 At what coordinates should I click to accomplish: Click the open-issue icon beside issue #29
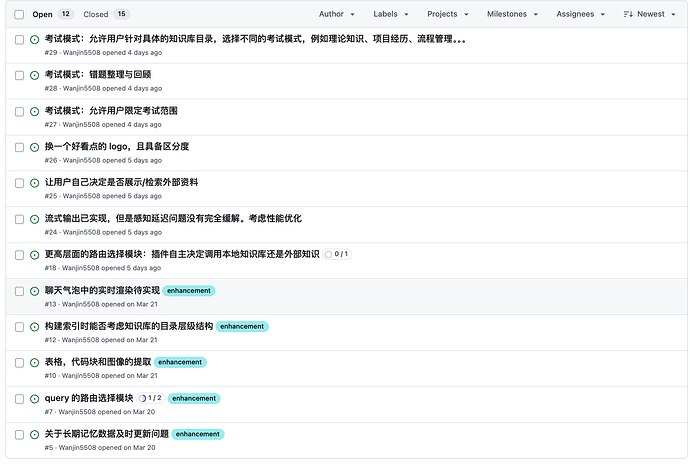click(x=34, y=40)
